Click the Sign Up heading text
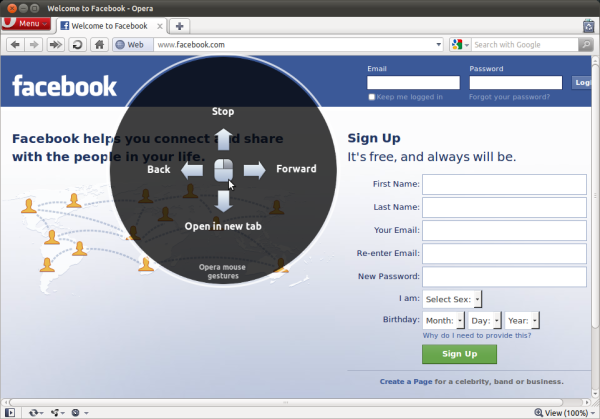Screen dimensions: 600x419 click(x=374, y=138)
